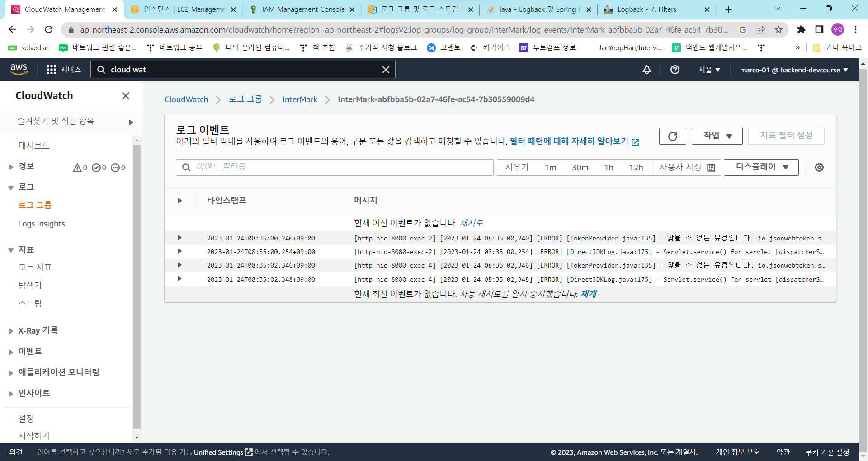This screenshot has height=461, width=868.
Task: Collapse the 로그 sidebar section
Action: pyautogui.click(x=11, y=188)
